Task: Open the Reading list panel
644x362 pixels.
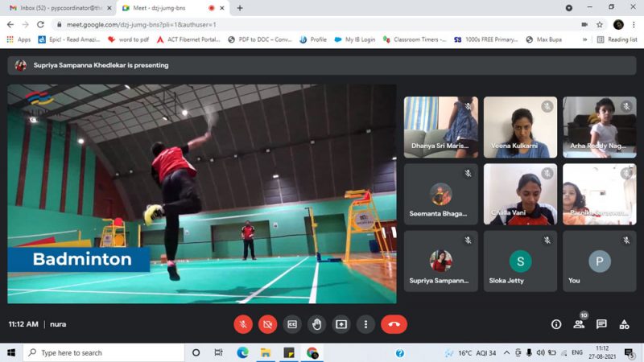Action: pos(617,39)
